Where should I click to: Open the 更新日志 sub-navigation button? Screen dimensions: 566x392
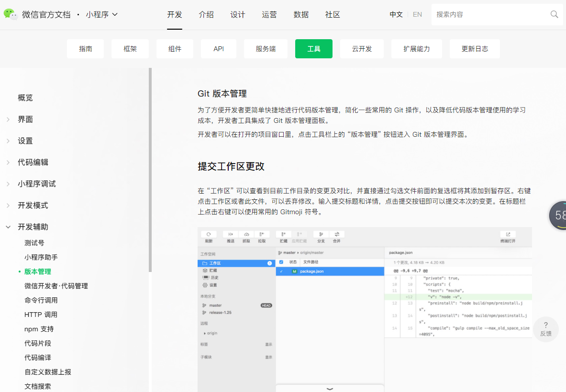(x=475, y=49)
